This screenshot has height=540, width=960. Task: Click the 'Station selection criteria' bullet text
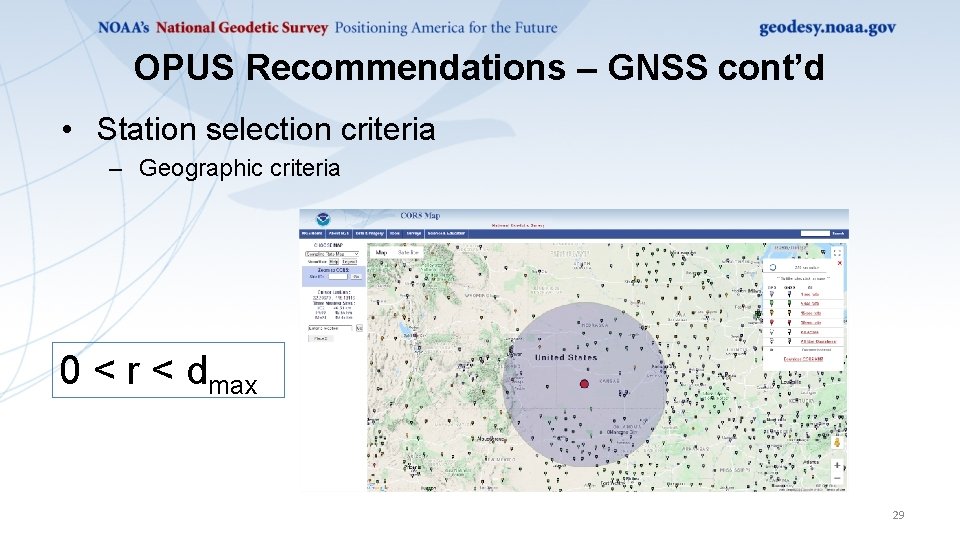coord(266,129)
